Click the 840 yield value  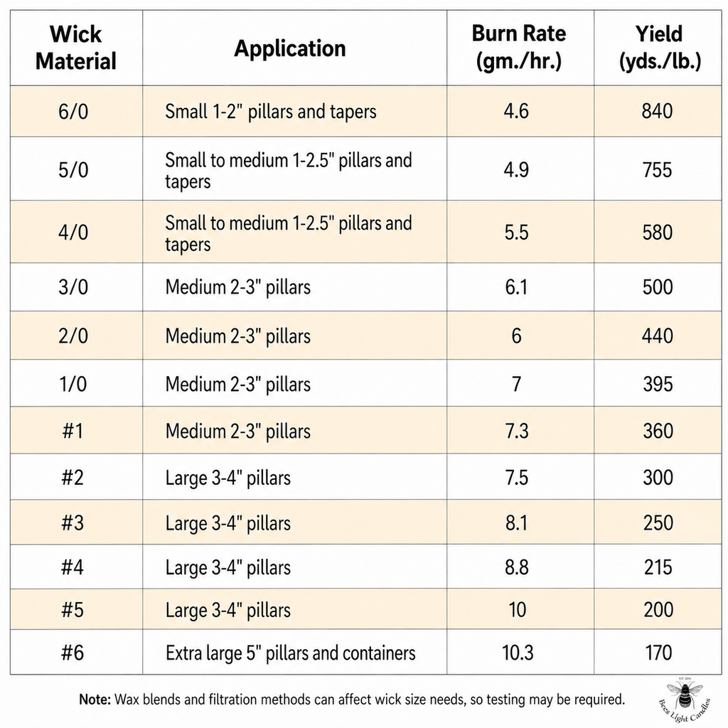pos(658,112)
